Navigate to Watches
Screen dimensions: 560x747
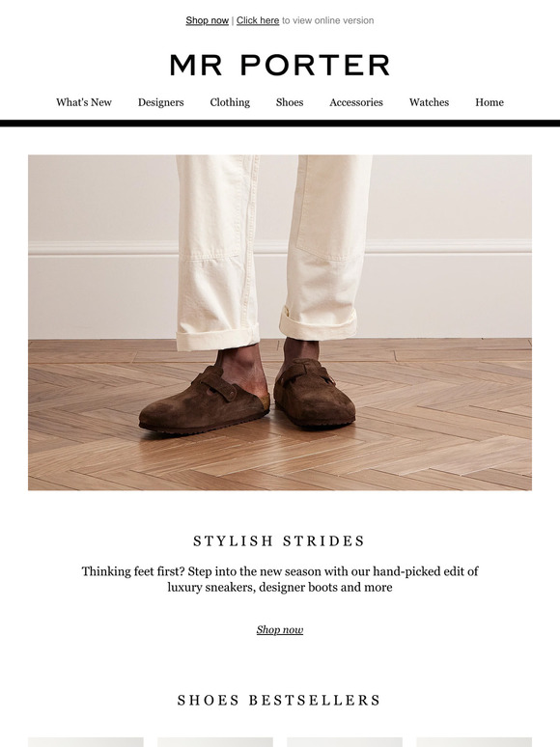coord(429,102)
